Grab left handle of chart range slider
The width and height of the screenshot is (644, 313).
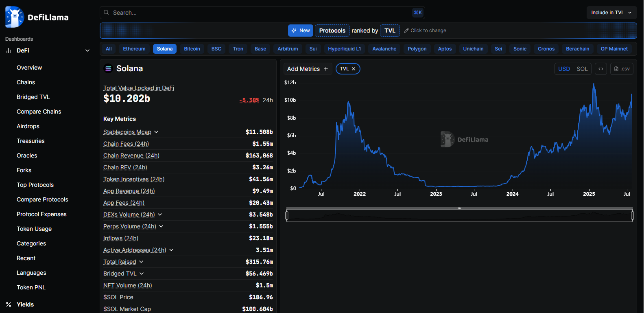[287, 216]
